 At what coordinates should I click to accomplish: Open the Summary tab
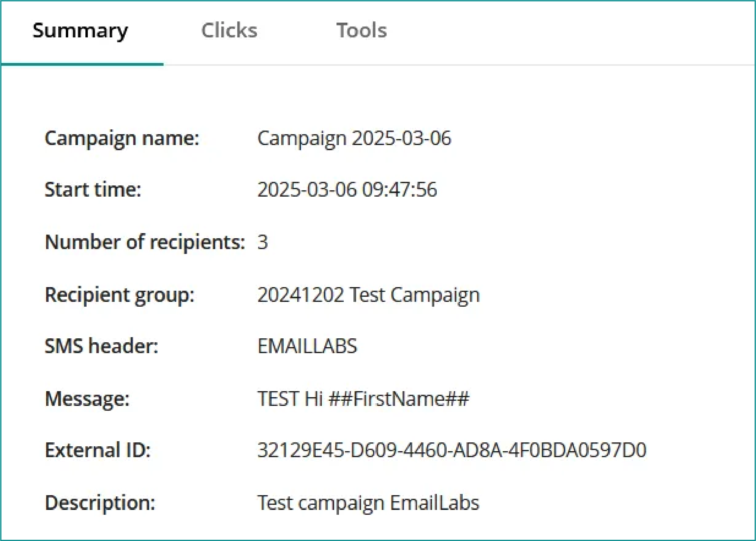(80, 31)
